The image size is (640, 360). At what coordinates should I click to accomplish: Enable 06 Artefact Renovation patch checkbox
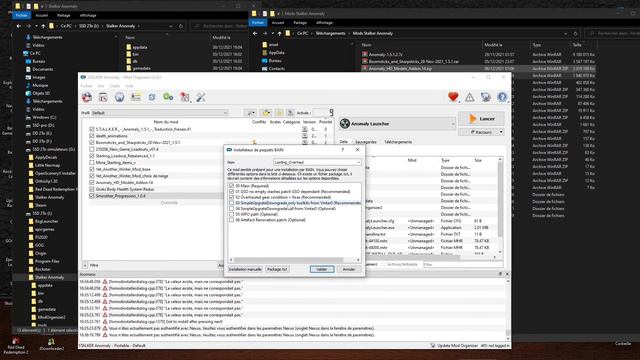coord(231,220)
